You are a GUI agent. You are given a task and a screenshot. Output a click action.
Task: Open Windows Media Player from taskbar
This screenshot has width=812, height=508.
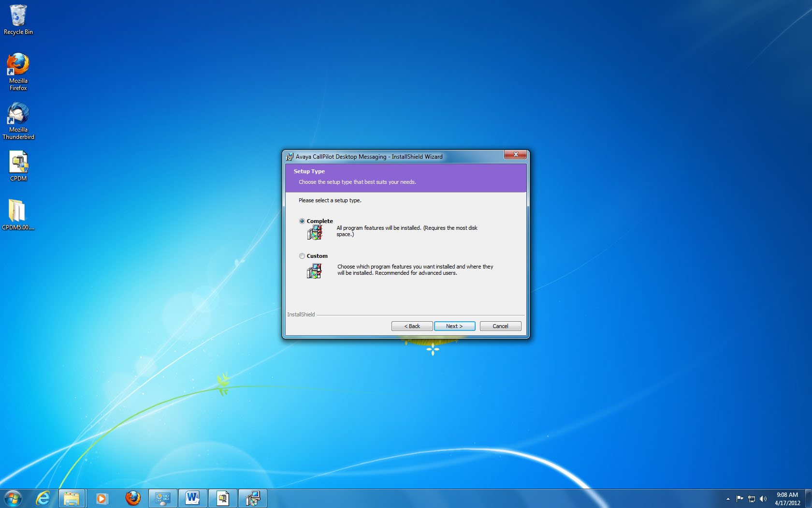pyautogui.click(x=101, y=498)
